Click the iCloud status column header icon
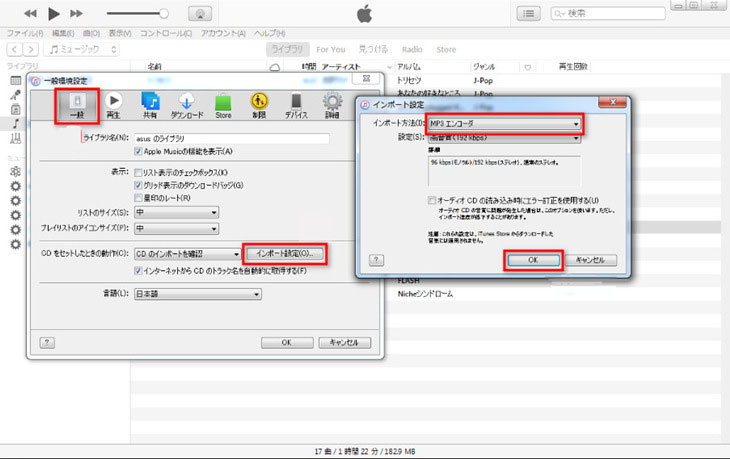The width and height of the screenshot is (730, 459). 275,68
